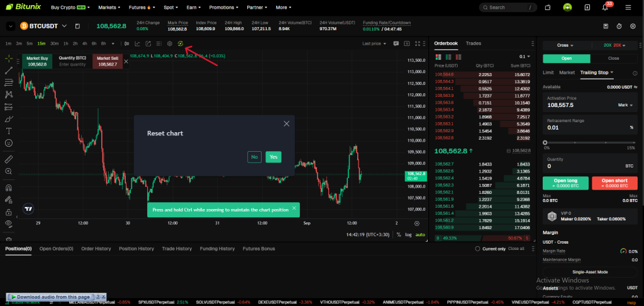The width and height of the screenshot is (644, 306).
Task: Toggle Current only checkbox
Action: point(477,249)
